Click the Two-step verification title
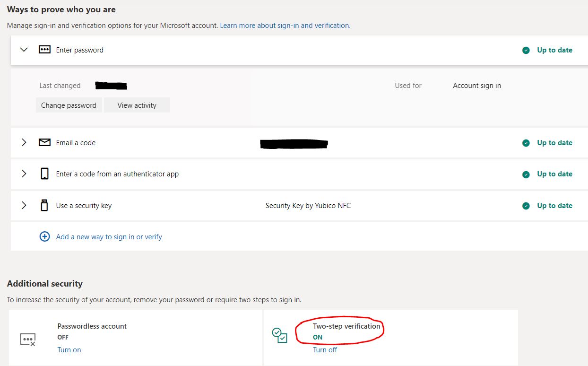Viewport: 588px width, 366px height. (346, 326)
